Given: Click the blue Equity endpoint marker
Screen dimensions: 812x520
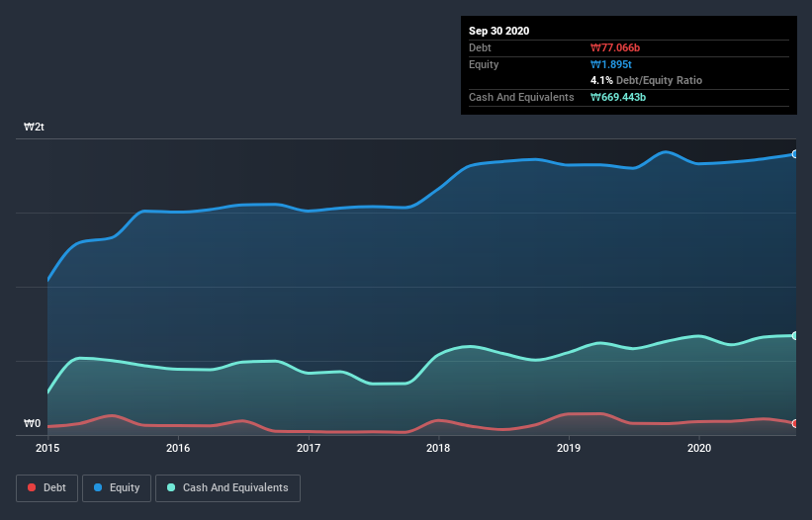Looking at the screenshot, I should click(x=795, y=154).
